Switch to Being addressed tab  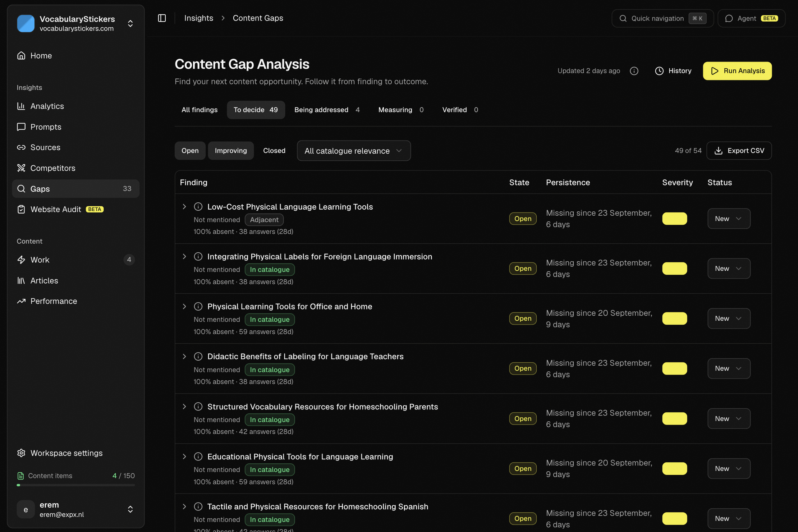click(x=327, y=110)
